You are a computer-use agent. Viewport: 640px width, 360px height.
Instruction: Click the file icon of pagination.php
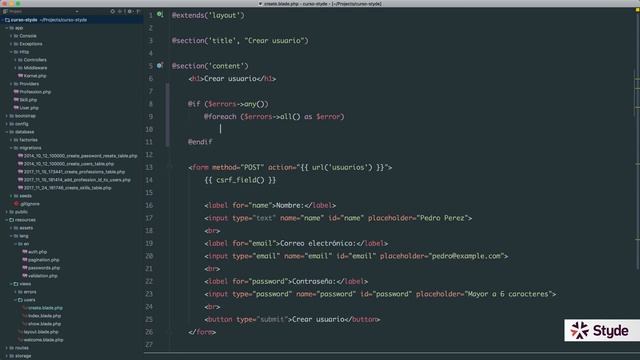[x=25, y=260]
